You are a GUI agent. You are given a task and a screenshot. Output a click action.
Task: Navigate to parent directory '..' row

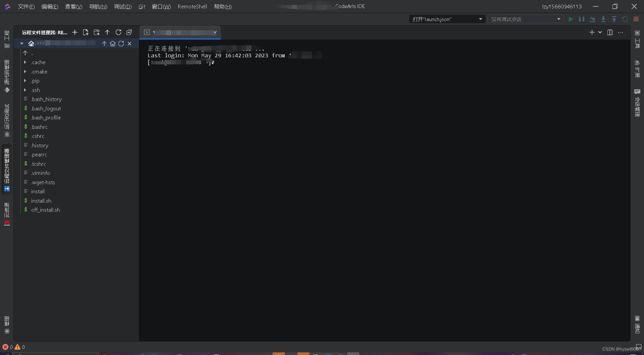(x=76, y=53)
